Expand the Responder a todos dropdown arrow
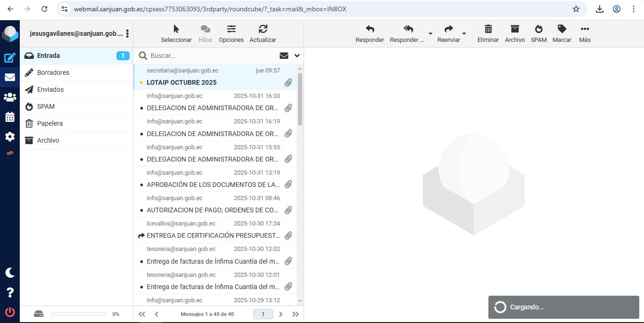 coord(430,33)
